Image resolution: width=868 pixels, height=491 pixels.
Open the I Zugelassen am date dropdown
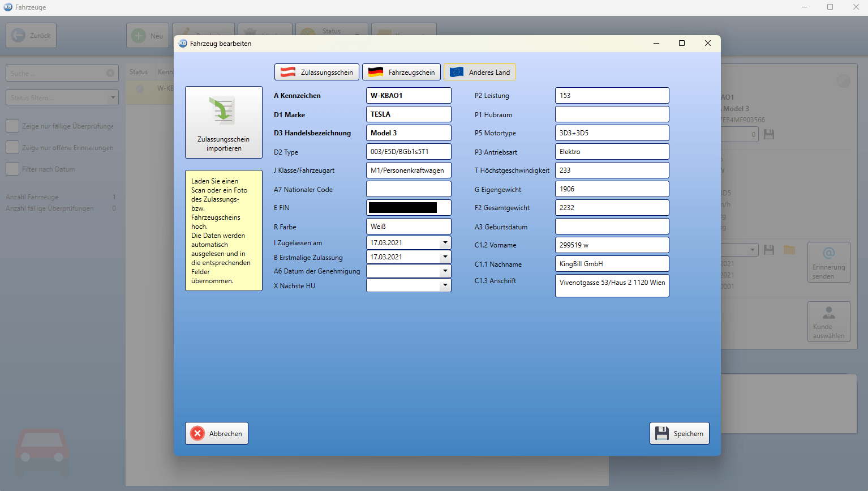pos(445,242)
